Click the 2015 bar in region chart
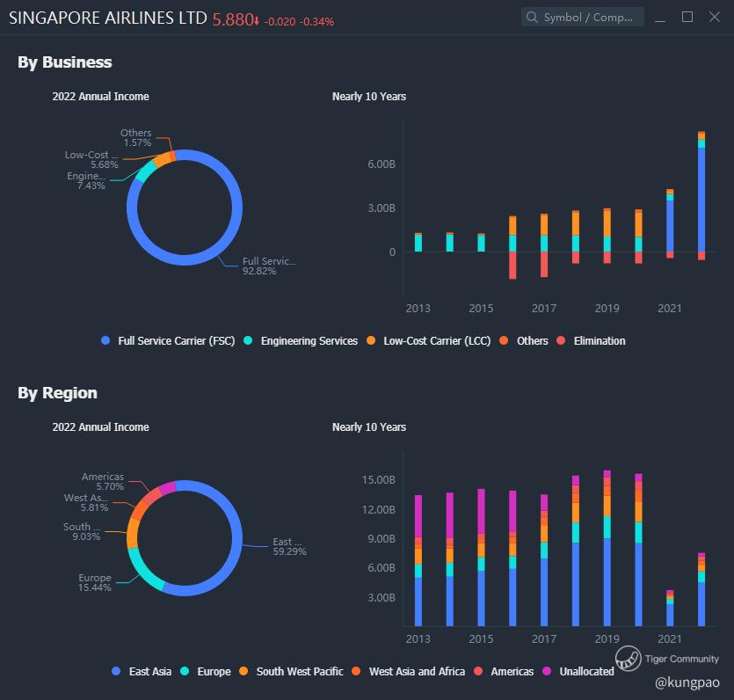This screenshot has width=734, height=700. [481, 558]
